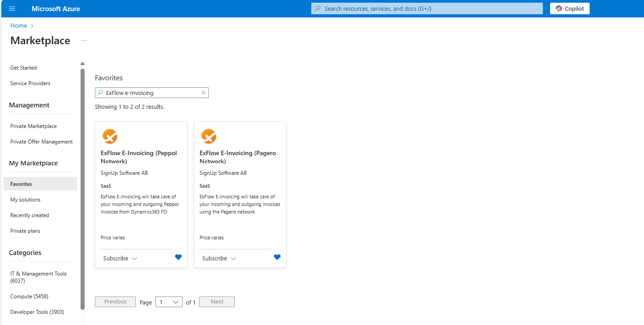
Task: Click the Favorites section heading
Action: coord(109,78)
